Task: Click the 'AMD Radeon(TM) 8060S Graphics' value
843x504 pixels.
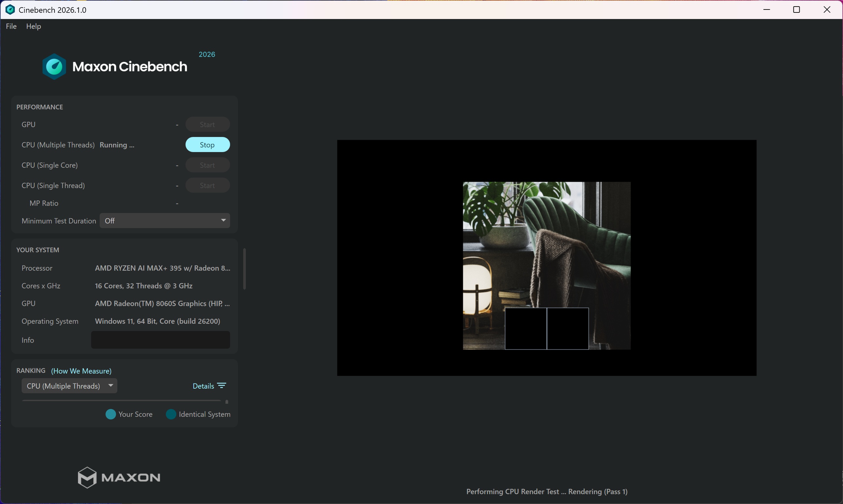Action: pyautogui.click(x=162, y=304)
